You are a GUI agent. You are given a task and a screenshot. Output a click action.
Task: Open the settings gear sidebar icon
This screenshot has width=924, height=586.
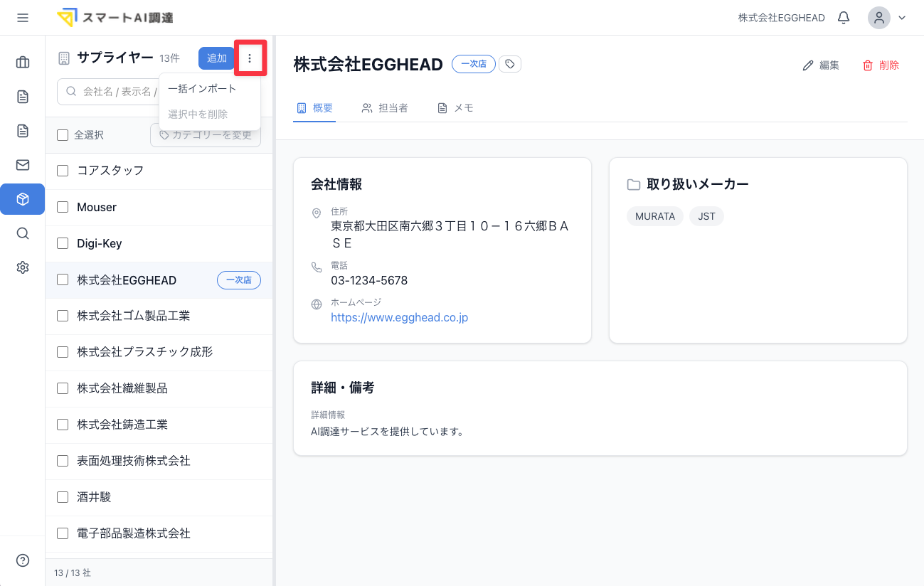pyautogui.click(x=23, y=267)
